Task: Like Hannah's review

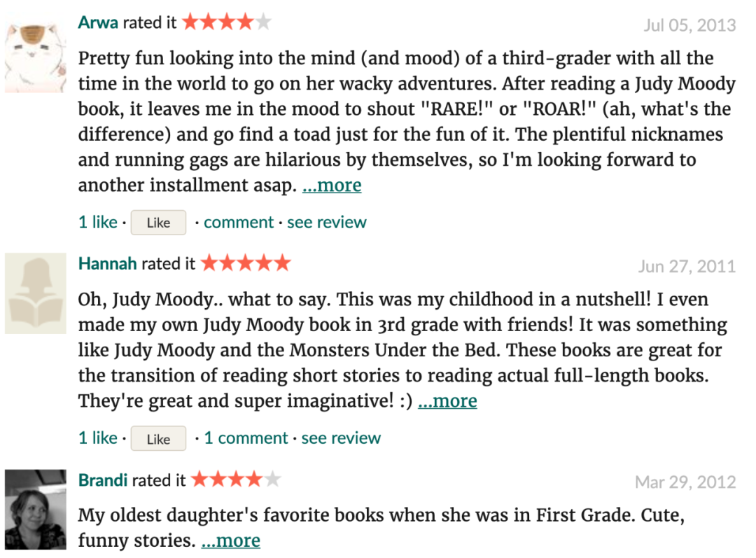Action: (x=158, y=438)
